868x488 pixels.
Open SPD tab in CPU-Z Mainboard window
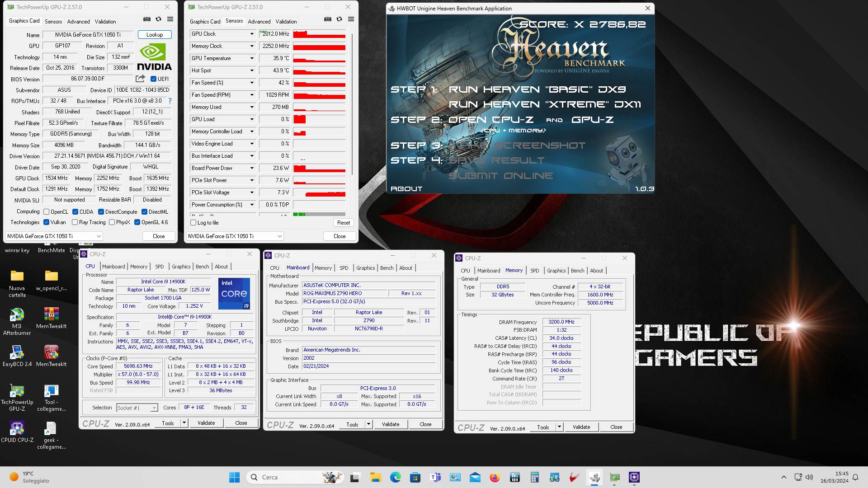pyautogui.click(x=344, y=268)
